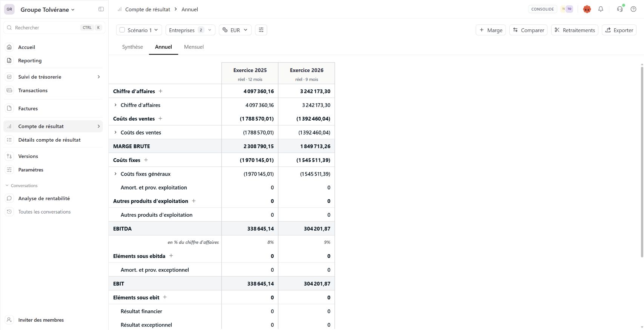Image resolution: width=644 pixels, height=330 pixels.
Task: Open the Groupe Tolvérane workspace switcher
Action: point(48,9)
